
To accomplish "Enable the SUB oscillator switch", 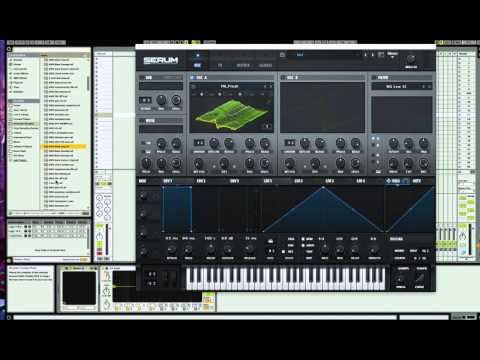I will 142,77.
